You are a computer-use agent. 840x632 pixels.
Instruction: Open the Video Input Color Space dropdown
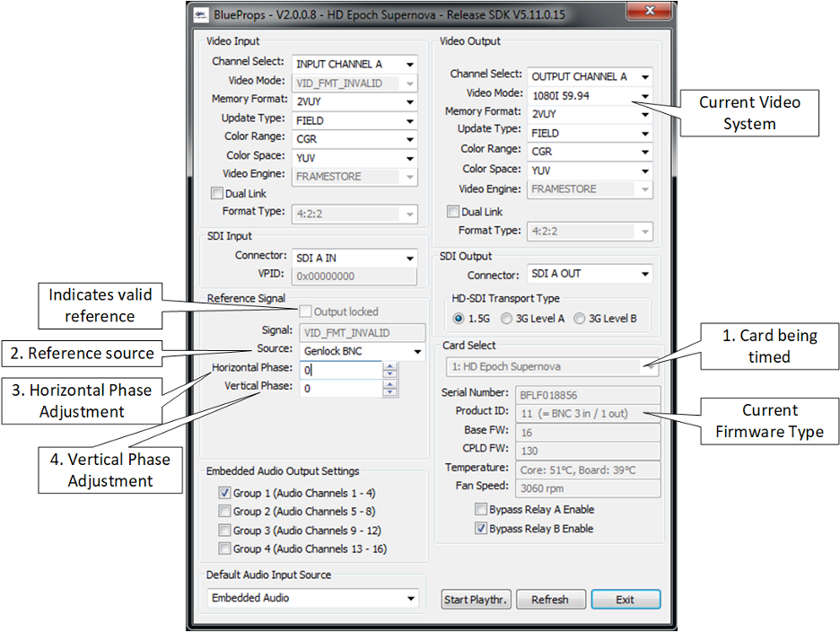[x=354, y=158]
